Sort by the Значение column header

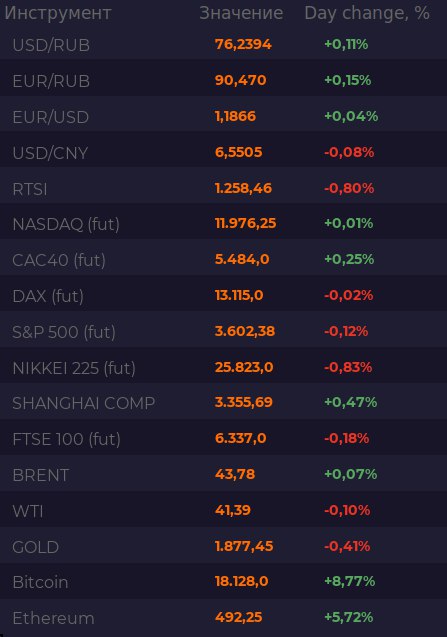241,13
